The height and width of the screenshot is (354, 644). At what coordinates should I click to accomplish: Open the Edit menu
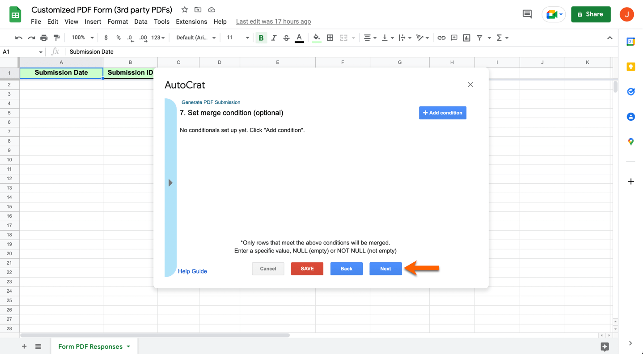[53, 21]
